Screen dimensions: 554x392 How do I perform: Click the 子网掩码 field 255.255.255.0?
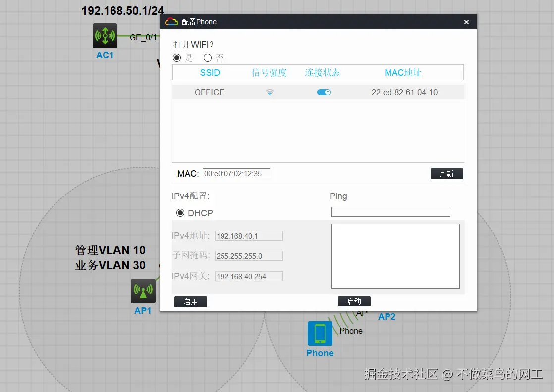click(x=249, y=256)
